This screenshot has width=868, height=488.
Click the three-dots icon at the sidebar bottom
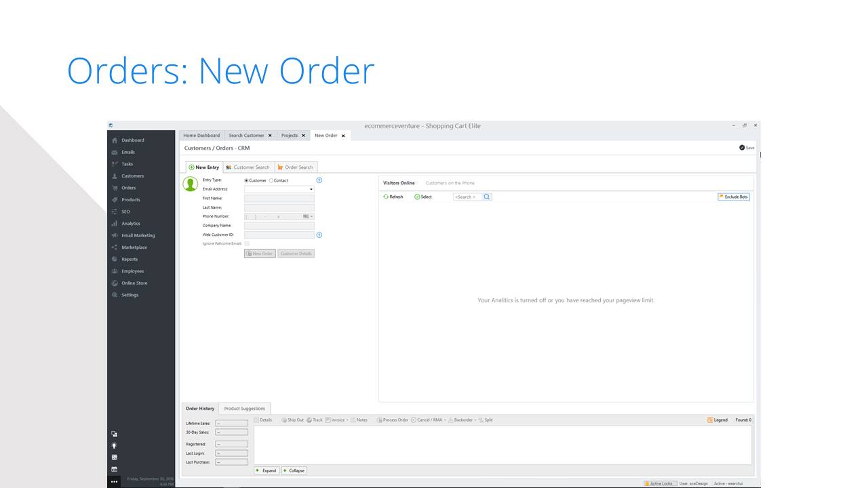pos(114,481)
